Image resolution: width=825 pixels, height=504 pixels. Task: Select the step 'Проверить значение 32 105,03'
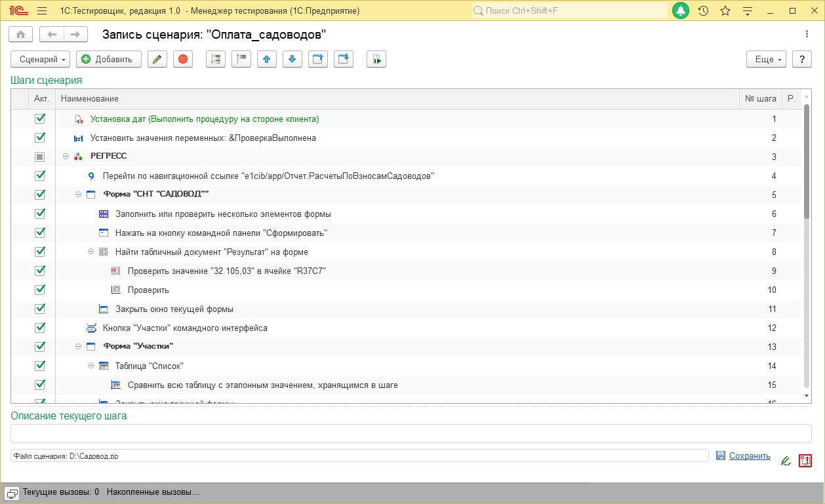pyautogui.click(x=227, y=271)
